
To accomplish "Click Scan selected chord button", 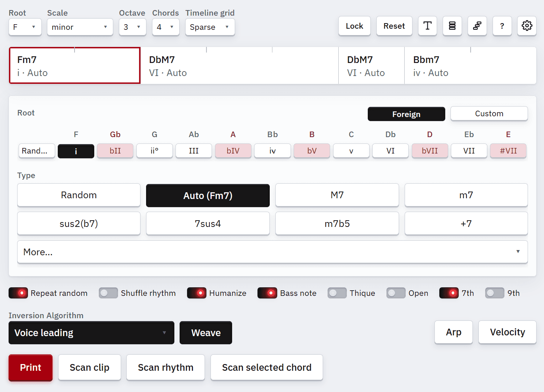I will [267, 367].
